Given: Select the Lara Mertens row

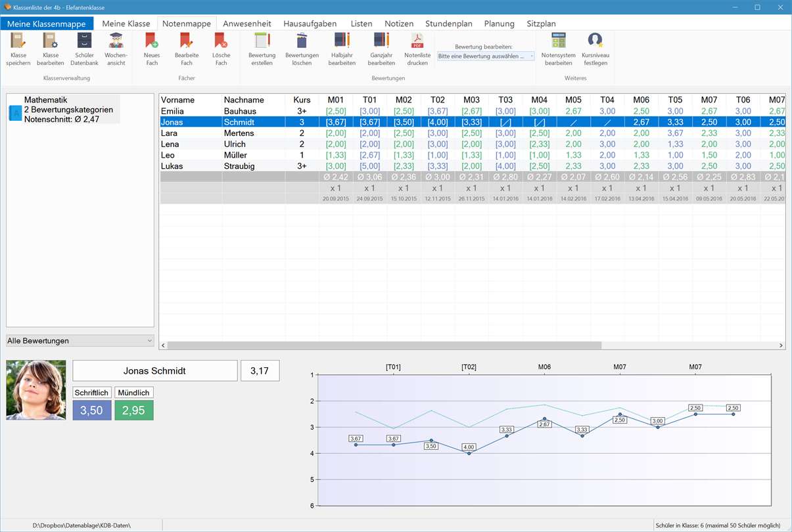Looking at the screenshot, I should [x=472, y=133].
